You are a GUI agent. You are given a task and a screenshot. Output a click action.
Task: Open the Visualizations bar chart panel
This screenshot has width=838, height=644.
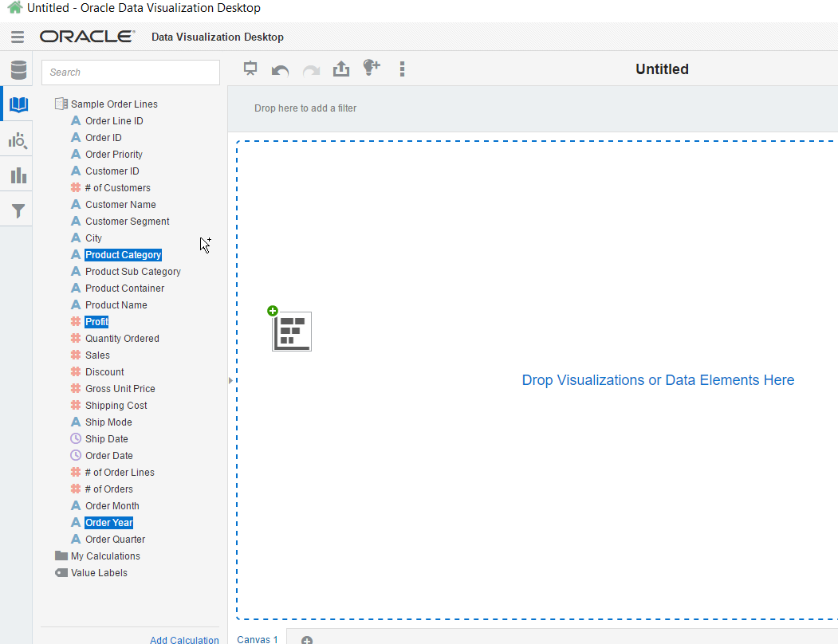pos(17,175)
